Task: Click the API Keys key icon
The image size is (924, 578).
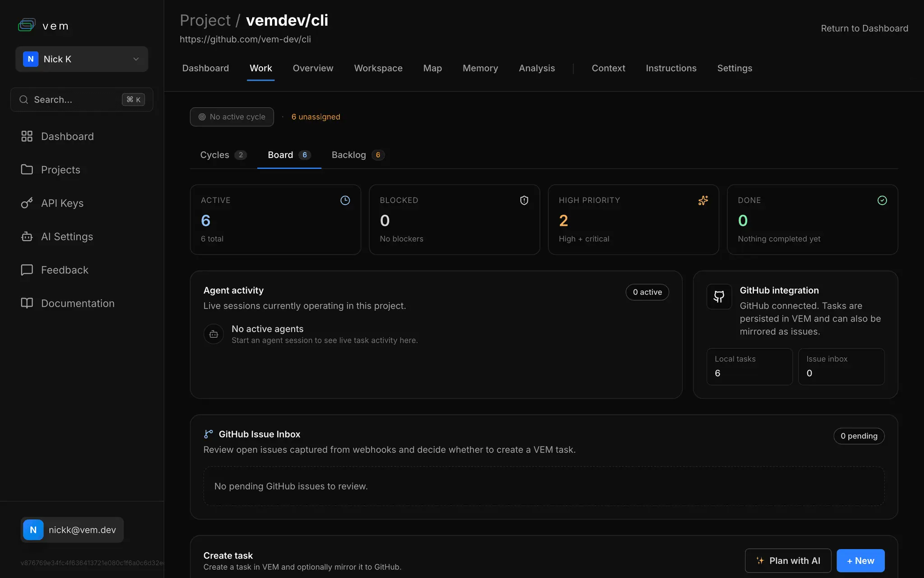Action: click(27, 203)
